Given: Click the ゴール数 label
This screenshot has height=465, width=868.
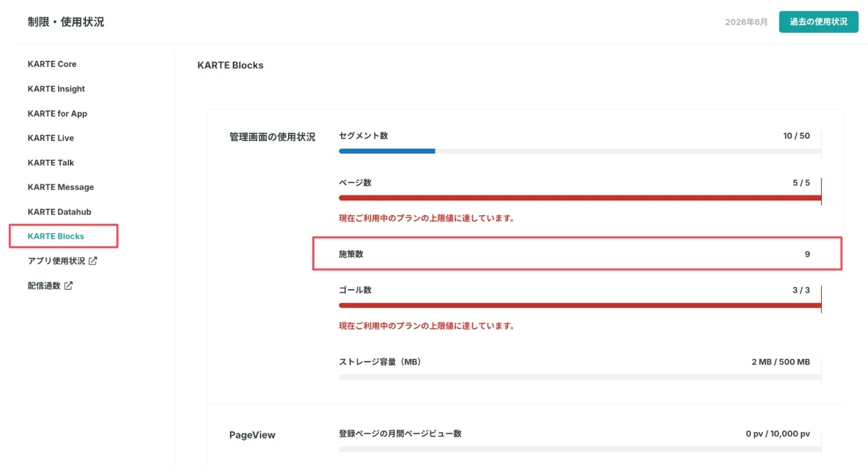Looking at the screenshot, I should coord(355,290).
